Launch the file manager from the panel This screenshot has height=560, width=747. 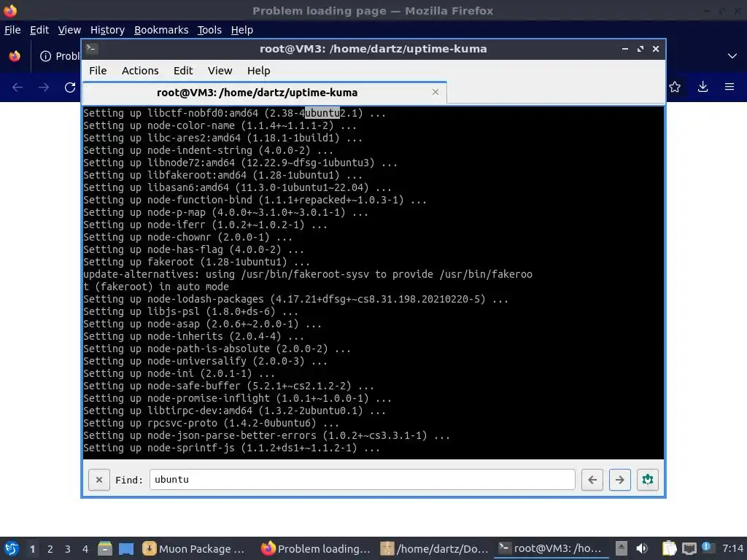pos(105,548)
